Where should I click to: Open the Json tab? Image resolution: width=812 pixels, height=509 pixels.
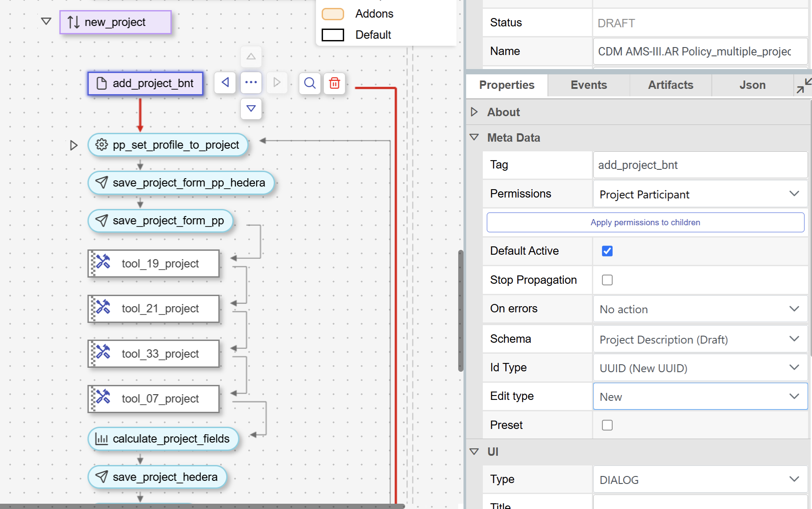(752, 85)
